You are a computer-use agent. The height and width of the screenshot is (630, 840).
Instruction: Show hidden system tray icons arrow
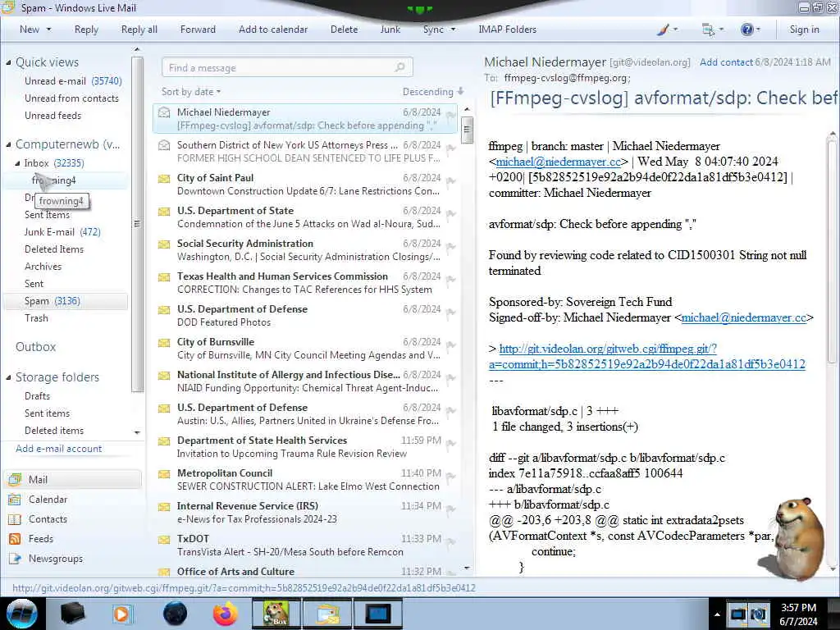[x=717, y=614]
